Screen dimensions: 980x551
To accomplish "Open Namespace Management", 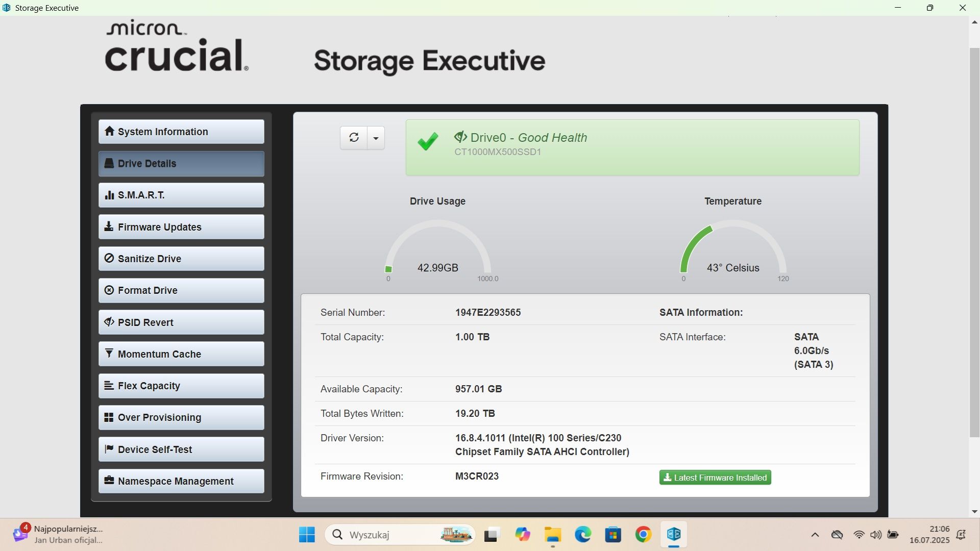I will click(181, 481).
